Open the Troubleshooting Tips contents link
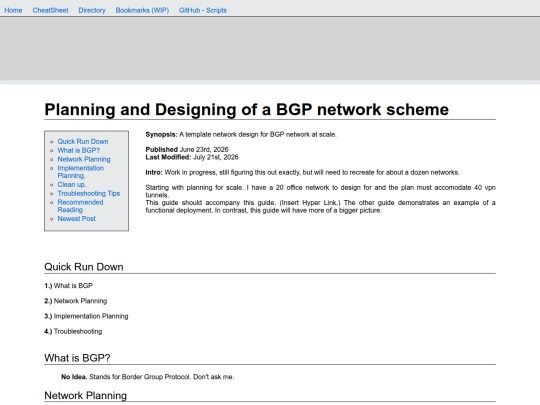 (x=89, y=194)
